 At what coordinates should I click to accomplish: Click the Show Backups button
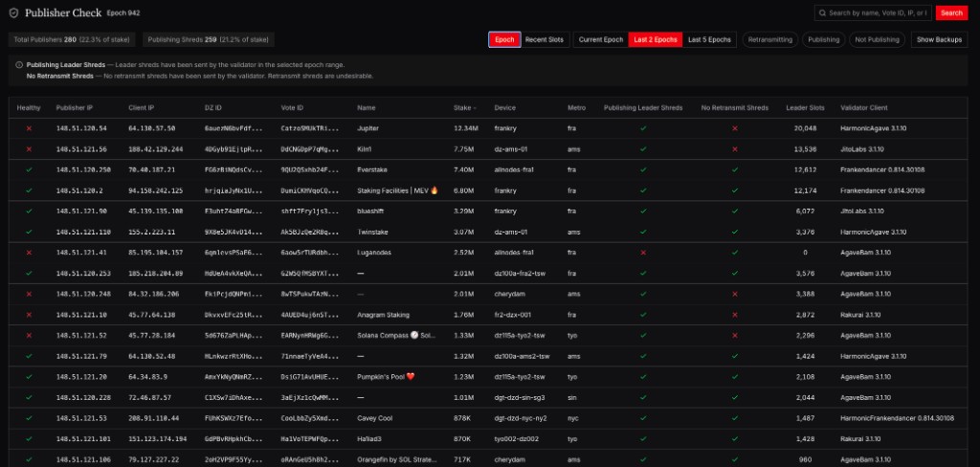[938, 40]
